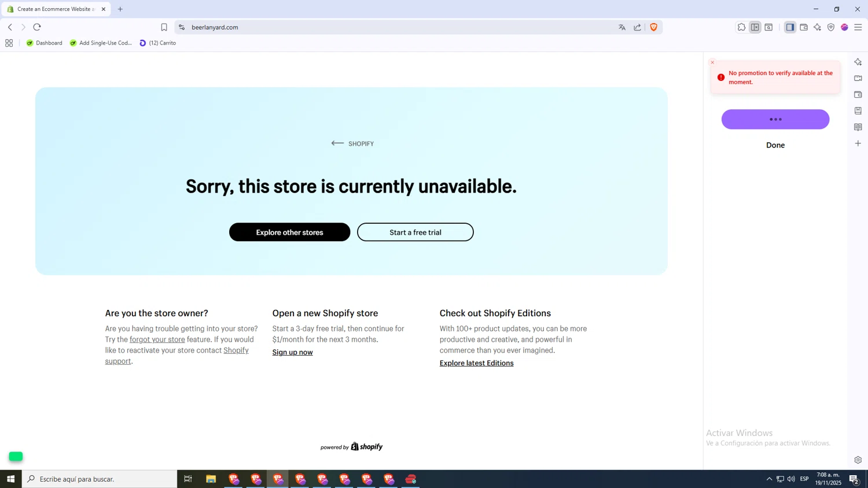Click the Start a free trial button

pyautogui.click(x=415, y=232)
